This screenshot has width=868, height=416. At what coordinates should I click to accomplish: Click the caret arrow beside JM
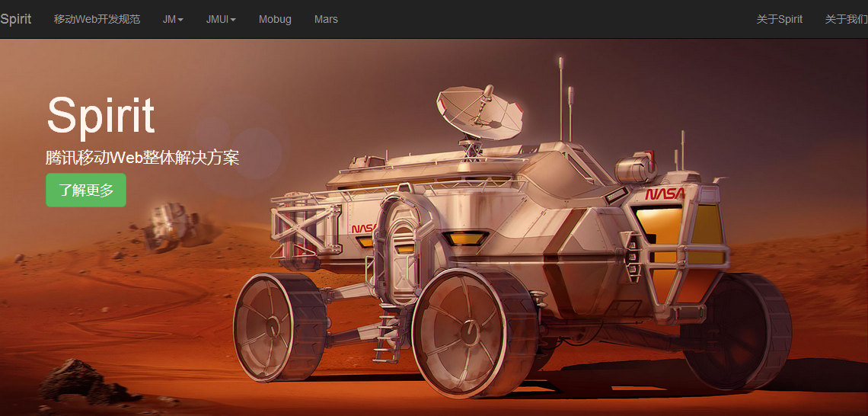click(x=180, y=20)
